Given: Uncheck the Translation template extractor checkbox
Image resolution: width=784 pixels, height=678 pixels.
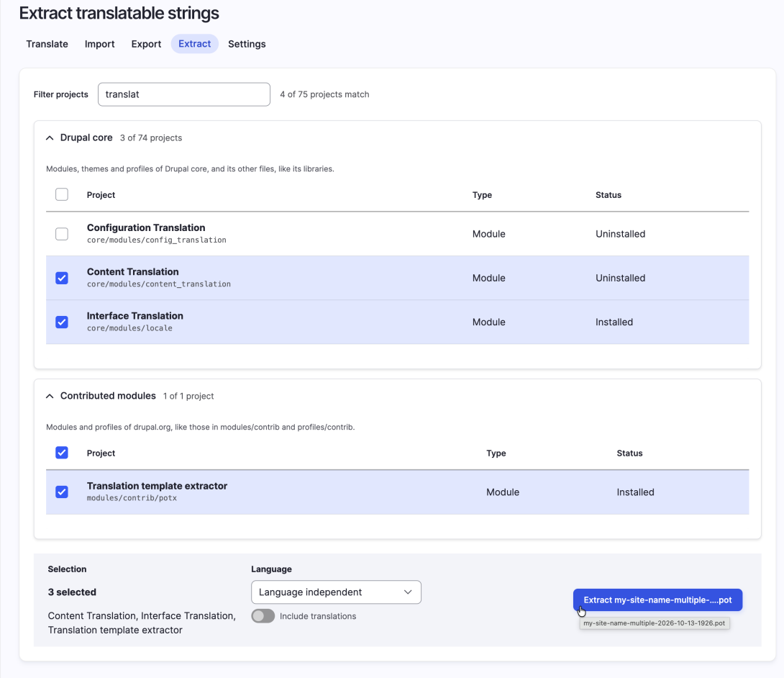Looking at the screenshot, I should (x=62, y=492).
